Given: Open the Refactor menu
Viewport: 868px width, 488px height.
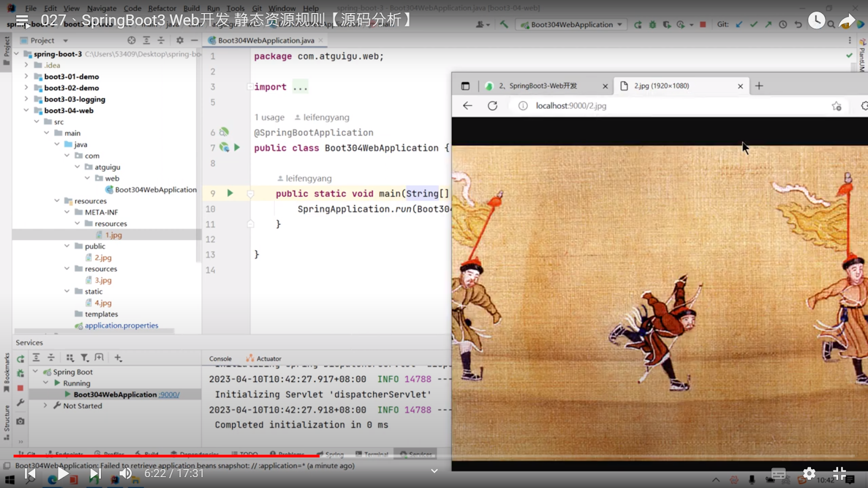Looking at the screenshot, I should point(162,8).
